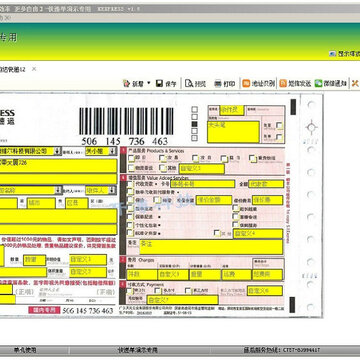Click the 打印 printer icon

218,83
